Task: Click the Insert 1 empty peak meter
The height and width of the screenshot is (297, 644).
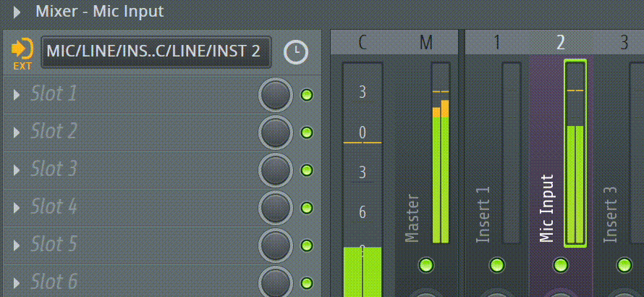Action: 512,153
